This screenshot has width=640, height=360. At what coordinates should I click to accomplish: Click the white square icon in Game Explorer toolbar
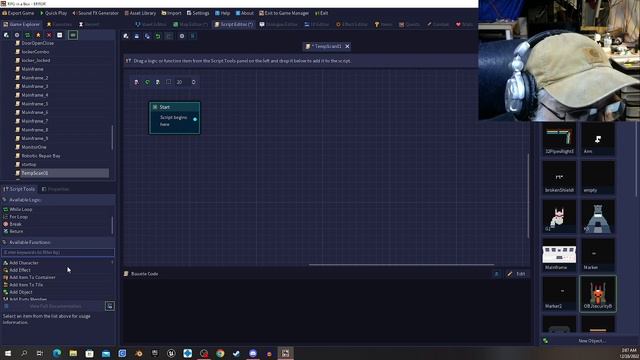click(x=60, y=36)
